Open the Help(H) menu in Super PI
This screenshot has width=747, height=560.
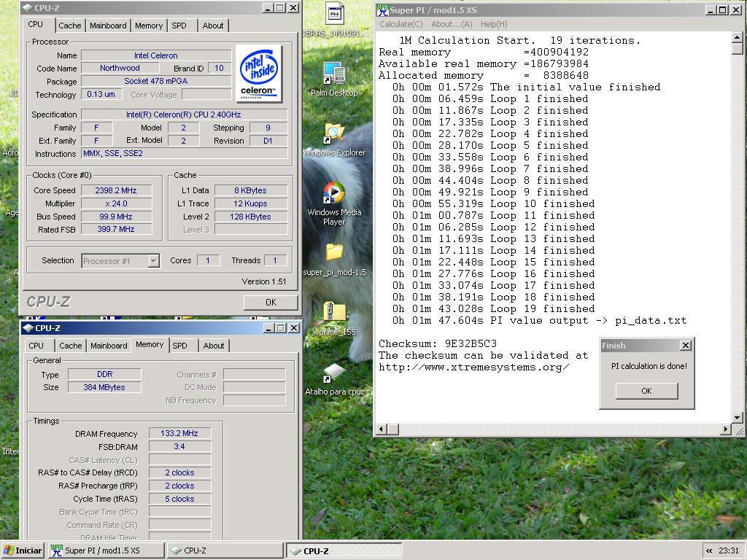click(494, 24)
